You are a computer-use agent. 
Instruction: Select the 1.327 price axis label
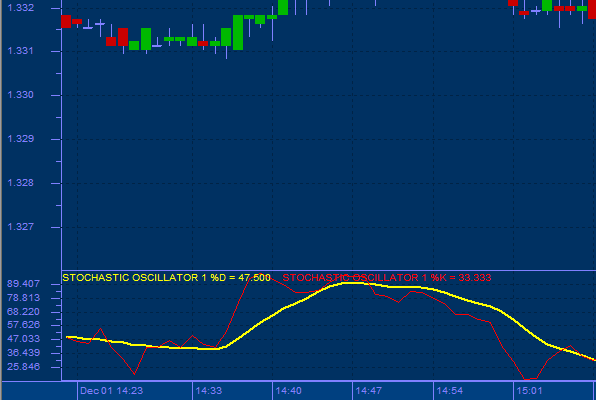[x=21, y=227]
